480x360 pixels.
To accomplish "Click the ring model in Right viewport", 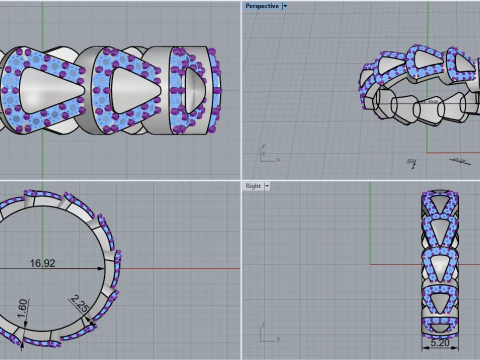I will 440,263.
